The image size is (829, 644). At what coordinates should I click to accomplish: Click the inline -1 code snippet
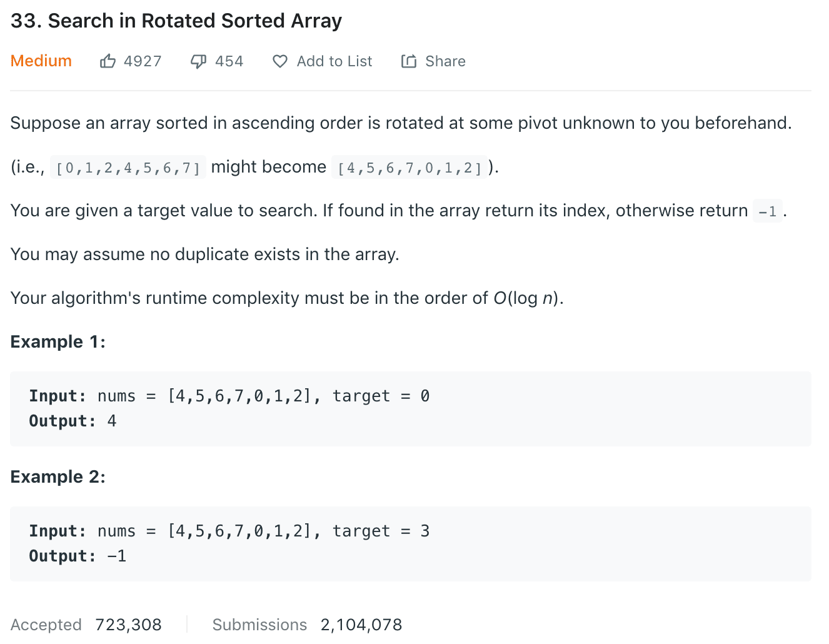(767, 212)
